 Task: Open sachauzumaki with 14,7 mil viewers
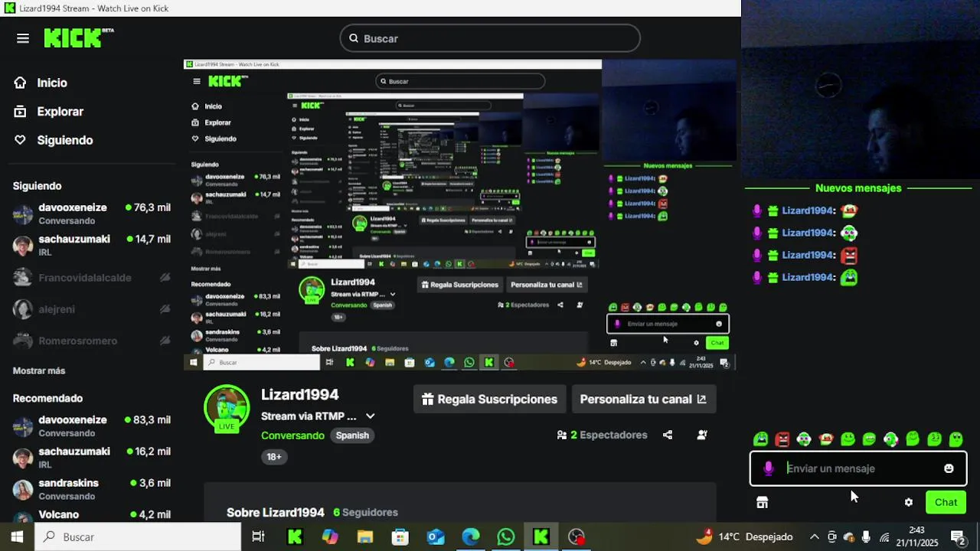pyautogui.click(x=92, y=245)
